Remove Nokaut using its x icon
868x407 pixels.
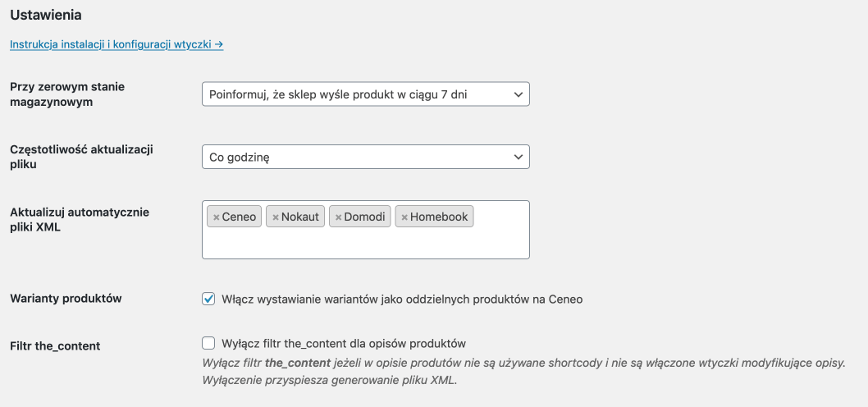[275, 217]
